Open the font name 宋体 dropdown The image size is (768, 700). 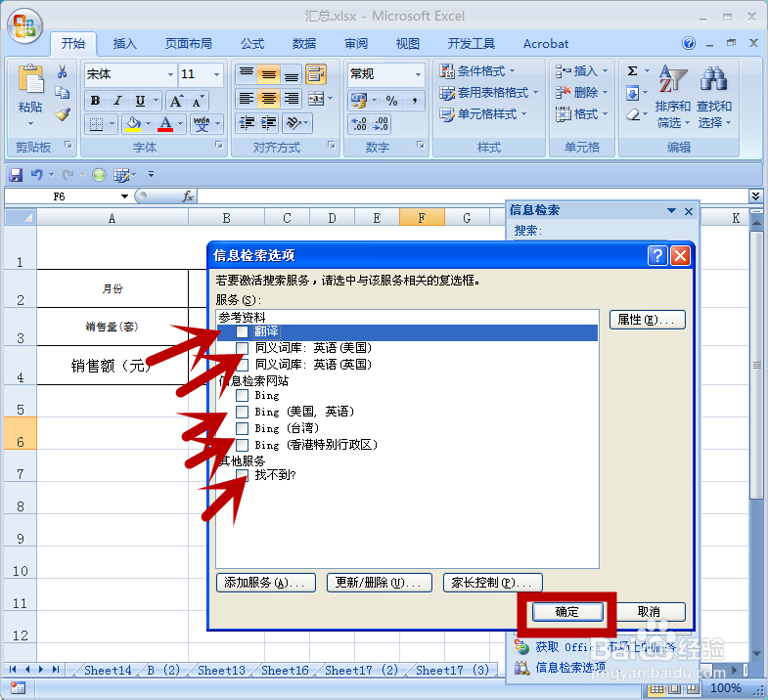170,74
